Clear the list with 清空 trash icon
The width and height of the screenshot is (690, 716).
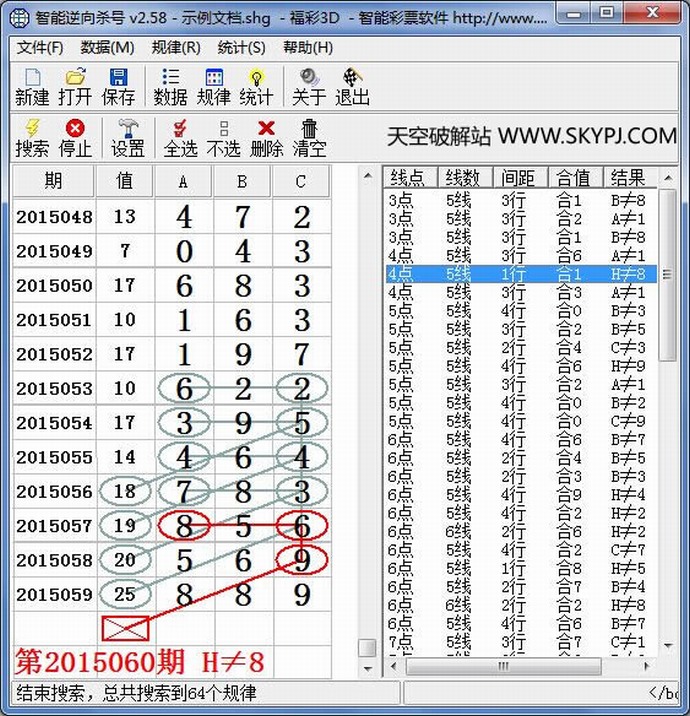tap(309, 138)
